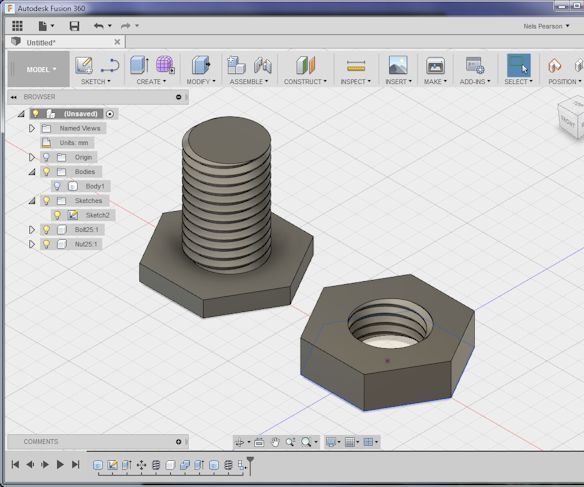Open the File menu document icon

point(43,26)
